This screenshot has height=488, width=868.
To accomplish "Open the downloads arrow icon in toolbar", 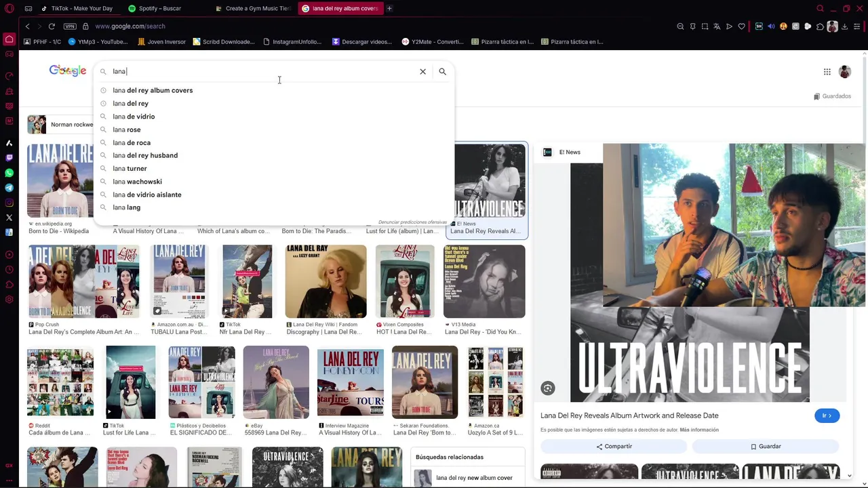I will coord(844,26).
